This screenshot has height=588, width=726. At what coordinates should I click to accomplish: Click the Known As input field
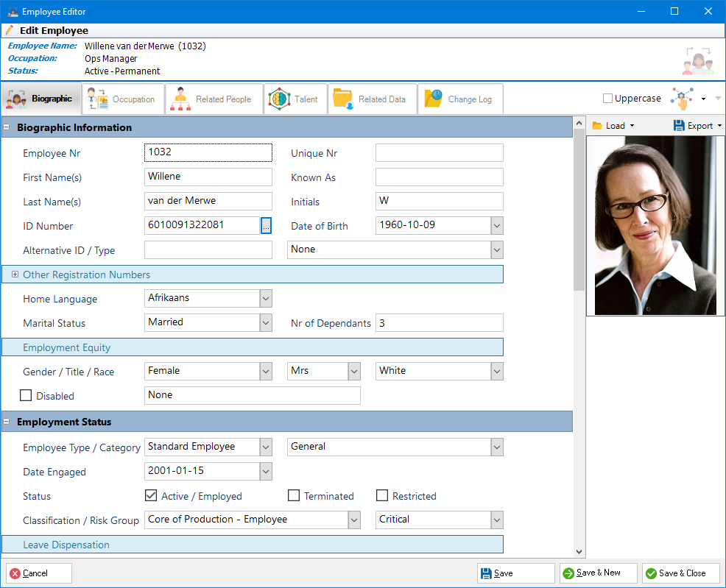439,177
